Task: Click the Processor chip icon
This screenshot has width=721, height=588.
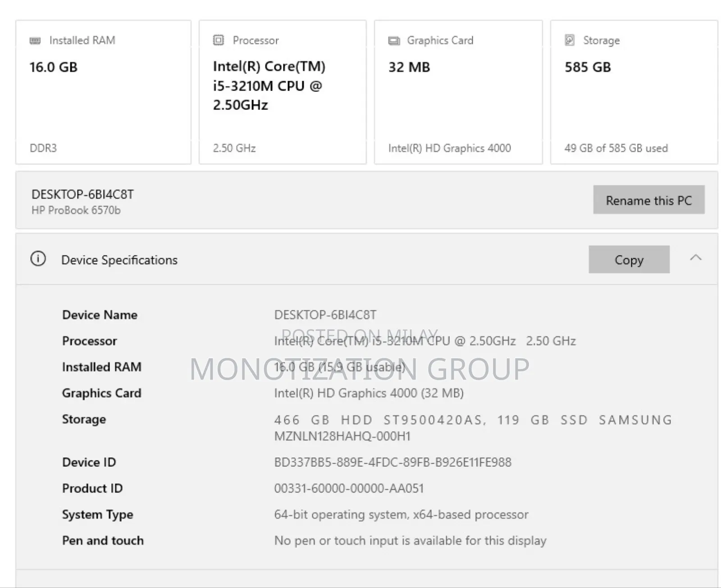Action: click(219, 40)
